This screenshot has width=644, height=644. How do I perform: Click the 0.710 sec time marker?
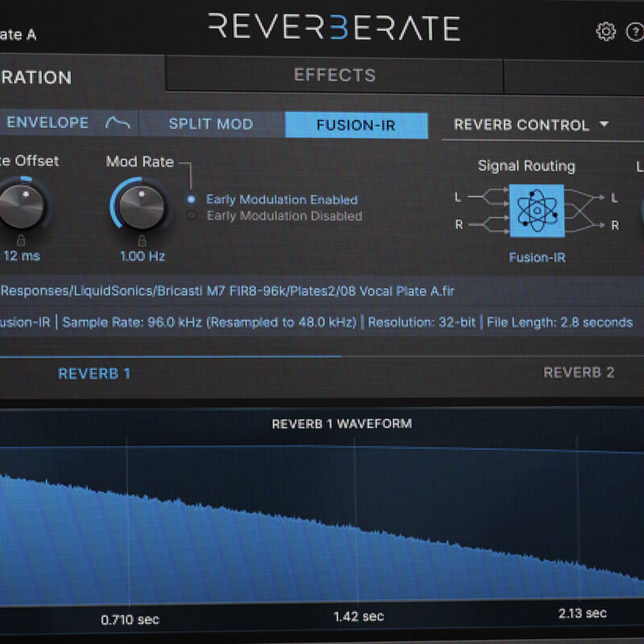[130, 619]
